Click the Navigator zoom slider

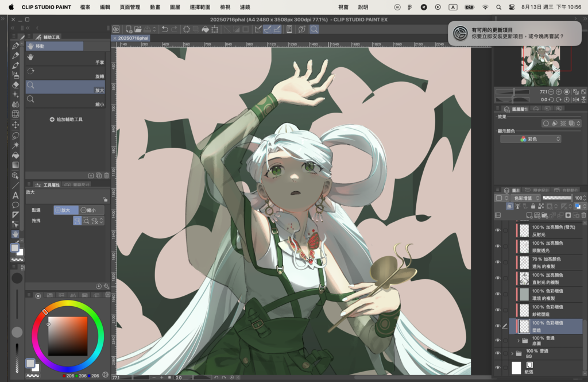[512, 91]
